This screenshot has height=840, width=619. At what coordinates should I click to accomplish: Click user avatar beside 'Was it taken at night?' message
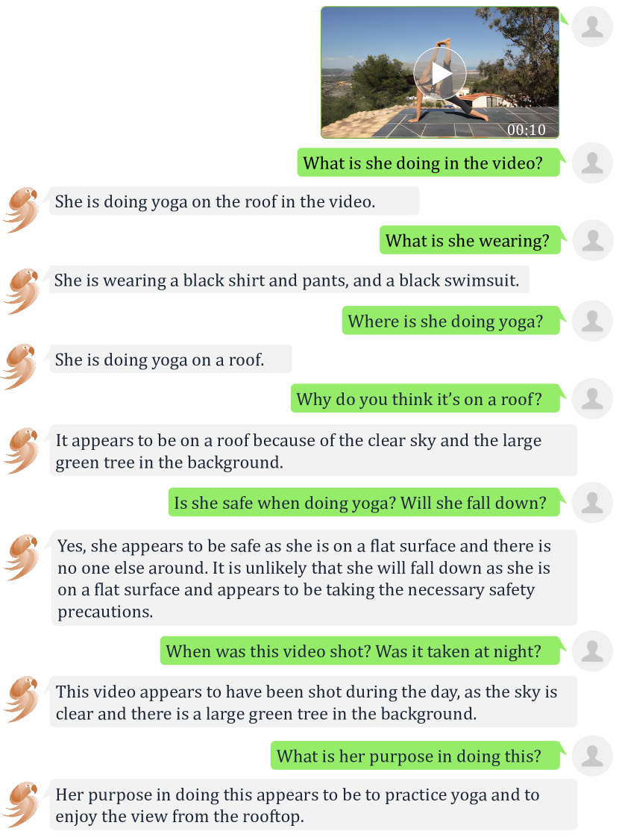pyautogui.click(x=592, y=651)
